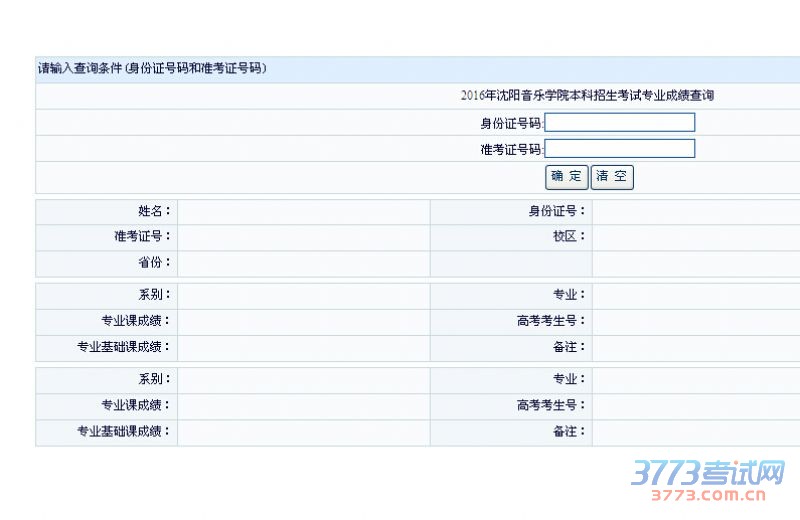The height and width of the screenshot is (520, 800).
Task: Click the 姓名 label
Action: tap(154, 211)
